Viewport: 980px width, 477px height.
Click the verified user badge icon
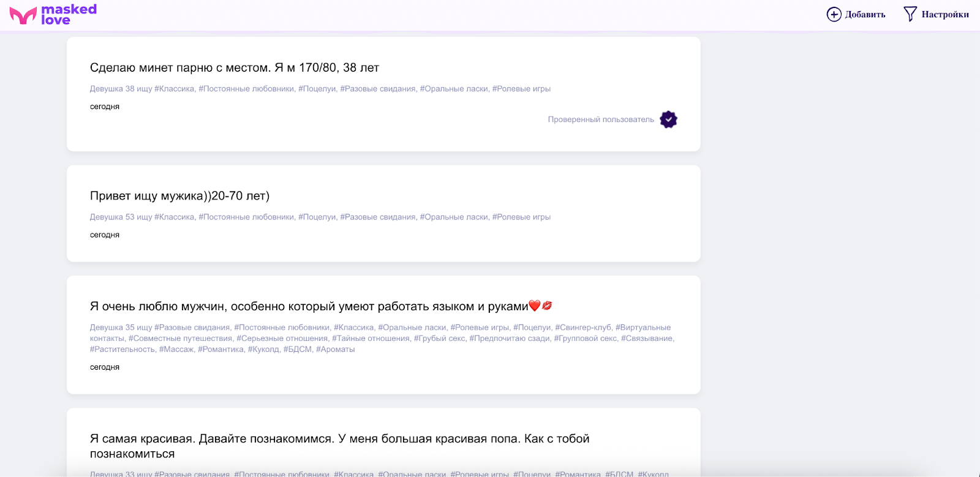(x=668, y=120)
